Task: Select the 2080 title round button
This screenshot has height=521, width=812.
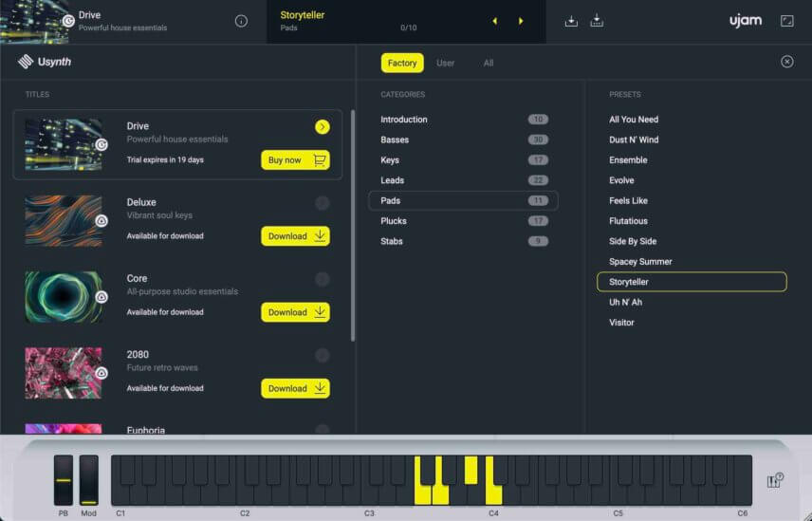Action: [323, 355]
